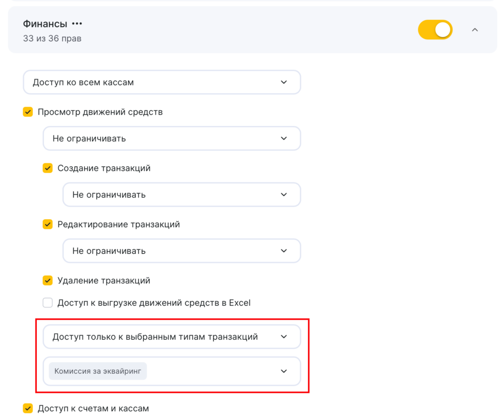Image resolution: width=504 pixels, height=420 pixels.
Task: Click the Финансы section title
Action: [45, 24]
